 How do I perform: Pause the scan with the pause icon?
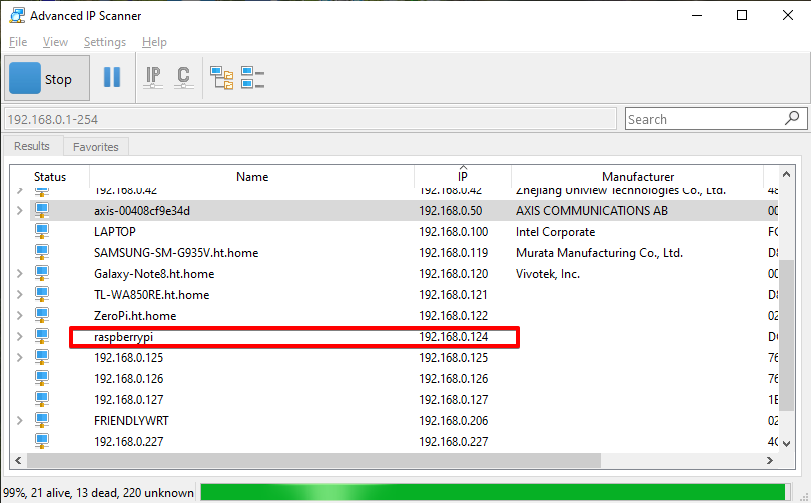click(112, 78)
